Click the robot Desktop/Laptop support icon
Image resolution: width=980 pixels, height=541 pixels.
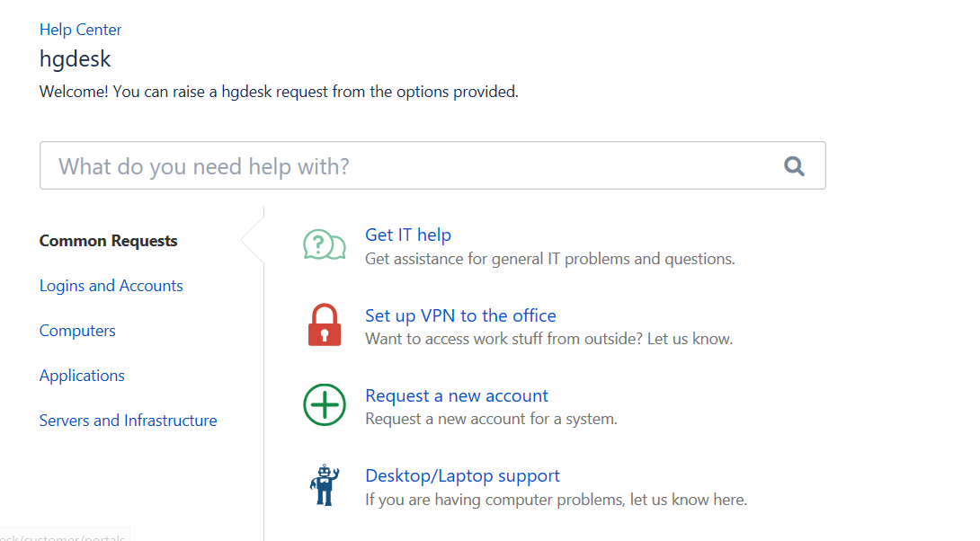(x=325, y=485)
